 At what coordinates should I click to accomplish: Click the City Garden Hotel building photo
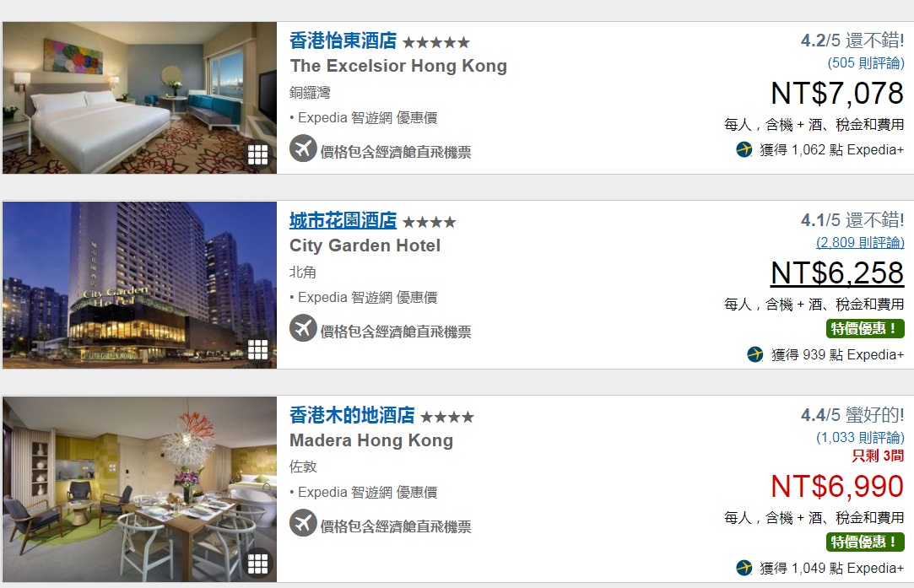139,285
